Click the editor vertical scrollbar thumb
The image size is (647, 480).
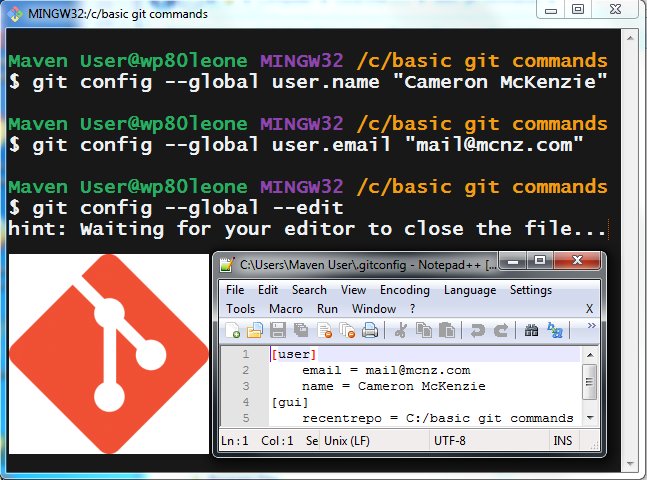589,382
